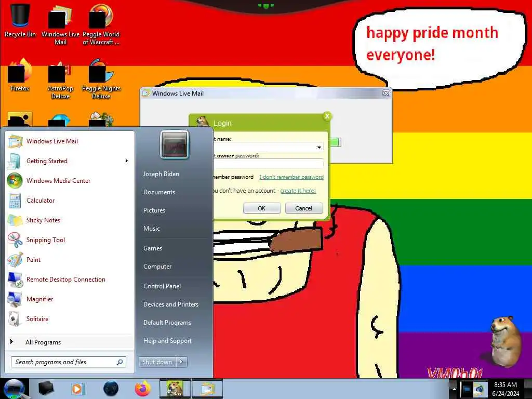
Task: Expand Getting Started submenu arrow
Action: [x=127, y=161]
